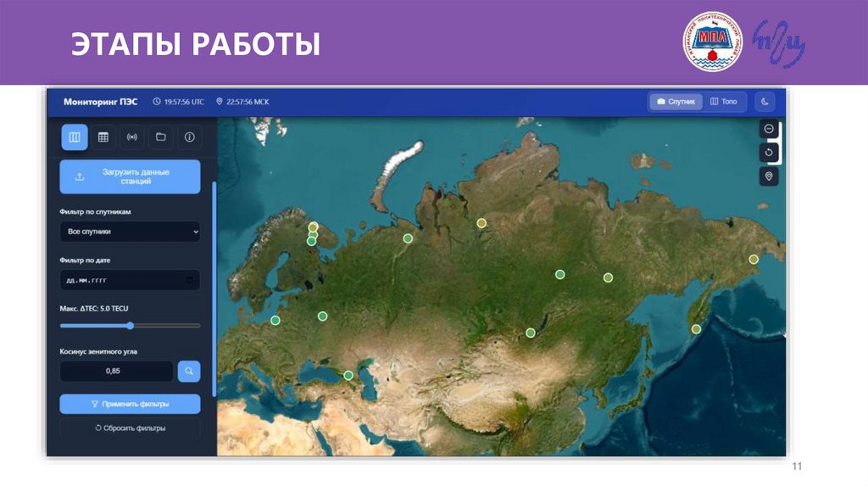This screenshot has width=868, height=487.
Task: Open the table grid tab in sidebar
Action: (x=103, y=137)
